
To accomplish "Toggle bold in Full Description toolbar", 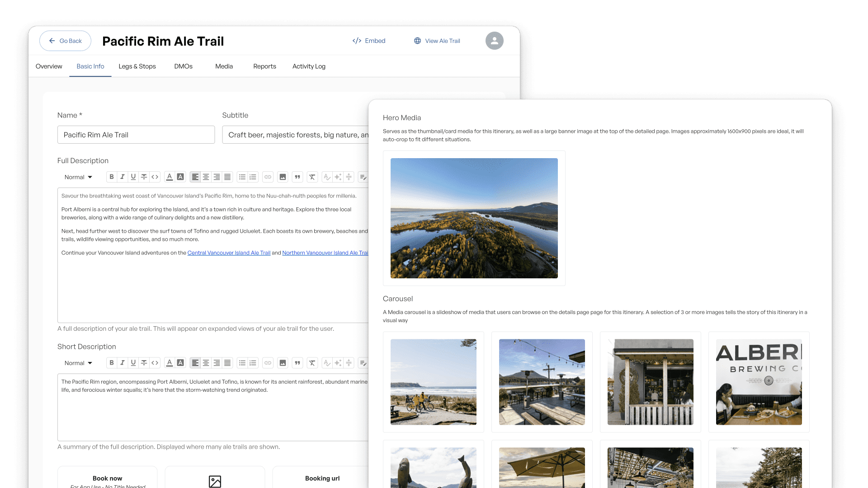I will [x=112, y=177].
